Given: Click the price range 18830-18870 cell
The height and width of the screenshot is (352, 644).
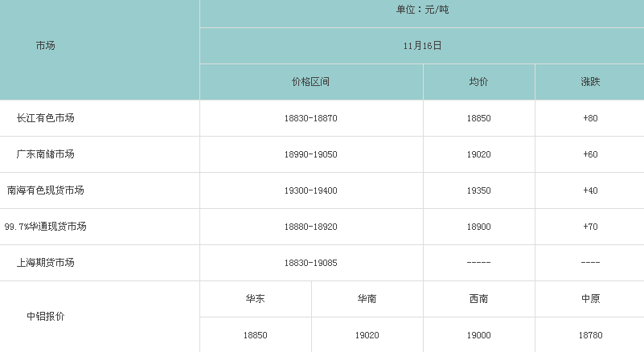Looking at the screenshot, I should [311, 118].
